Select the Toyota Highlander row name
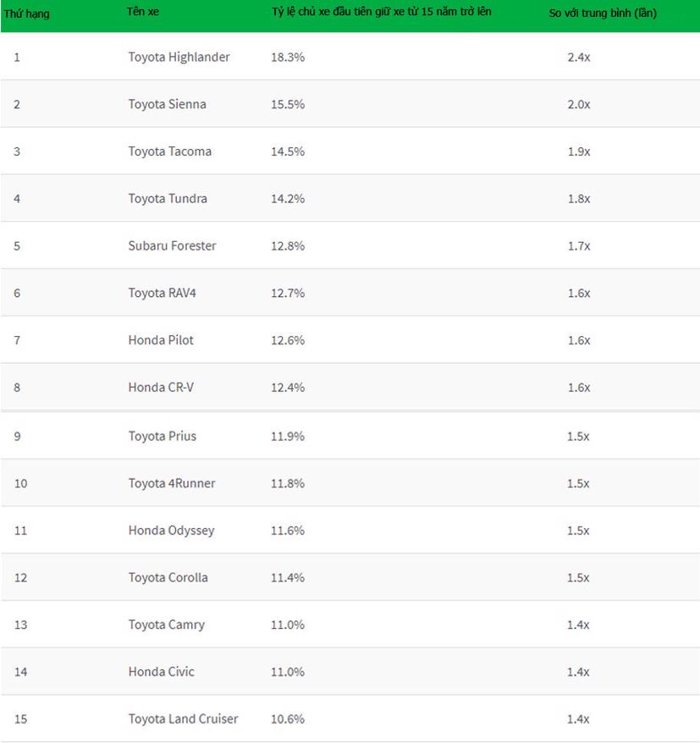700x743 pixels. pyautogui.click(x=179, y=57)
